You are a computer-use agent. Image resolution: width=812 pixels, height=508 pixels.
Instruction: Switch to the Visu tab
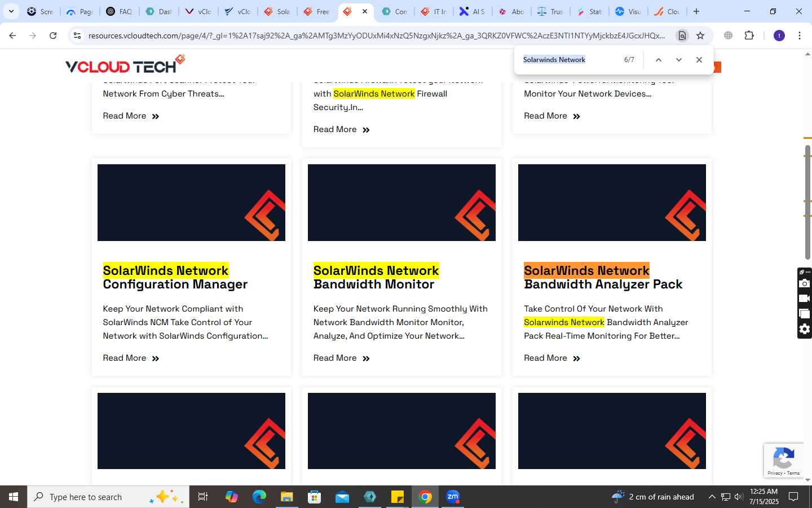[x=628, y=11]
